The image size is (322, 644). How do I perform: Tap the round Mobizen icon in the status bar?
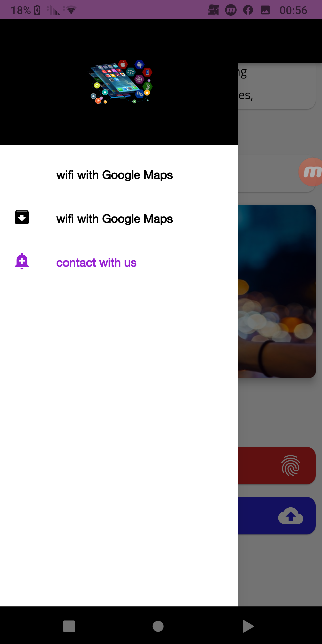[x=231, y=10]
